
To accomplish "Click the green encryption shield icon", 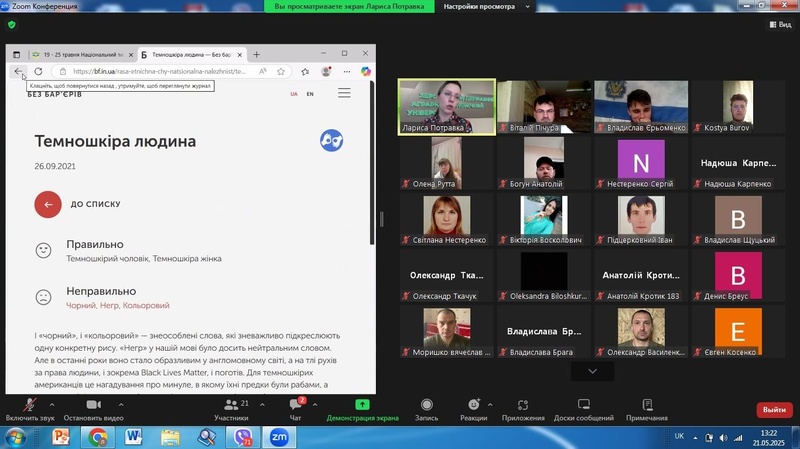I will point(12,24).
